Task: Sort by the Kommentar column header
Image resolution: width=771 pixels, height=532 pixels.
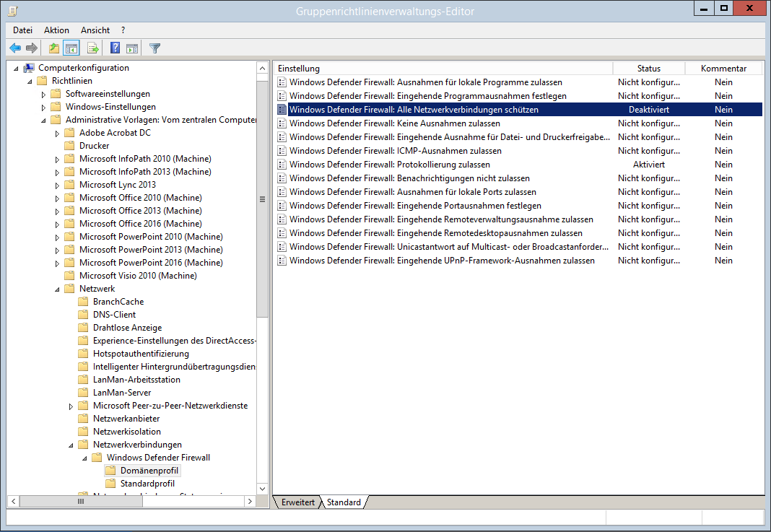Action: [723, 69]
